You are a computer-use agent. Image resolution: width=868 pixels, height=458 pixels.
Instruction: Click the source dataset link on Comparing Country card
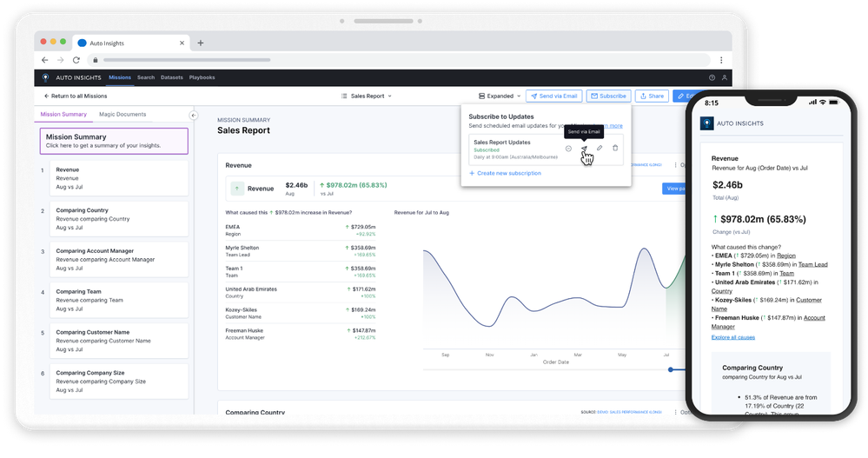(x=629, y=412)
